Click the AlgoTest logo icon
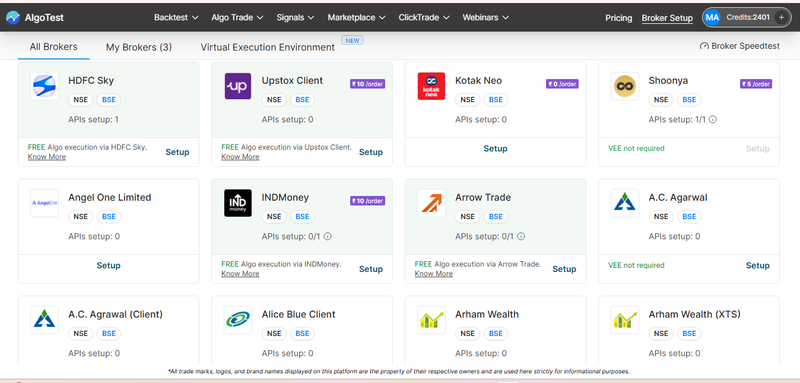This screenshot has height=383, width=800. click(13, 17)
